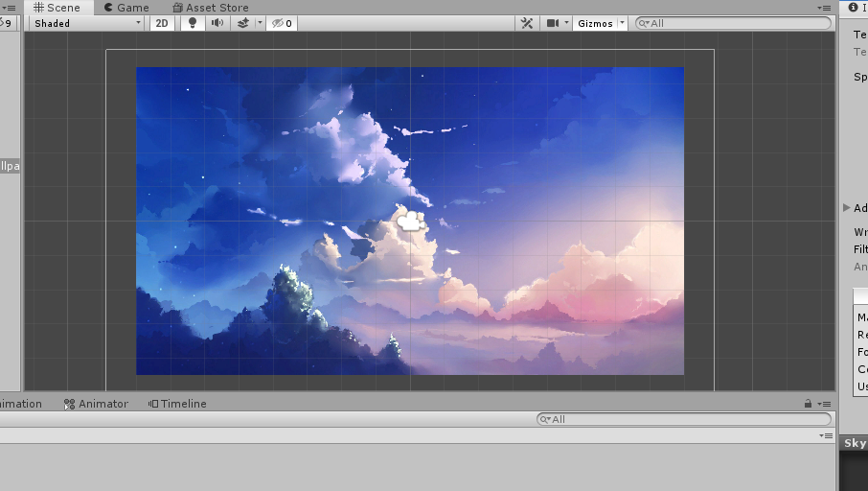Open the Game tab
The height and width of the screenshot is (491, 868).
[x=126, y=8]
